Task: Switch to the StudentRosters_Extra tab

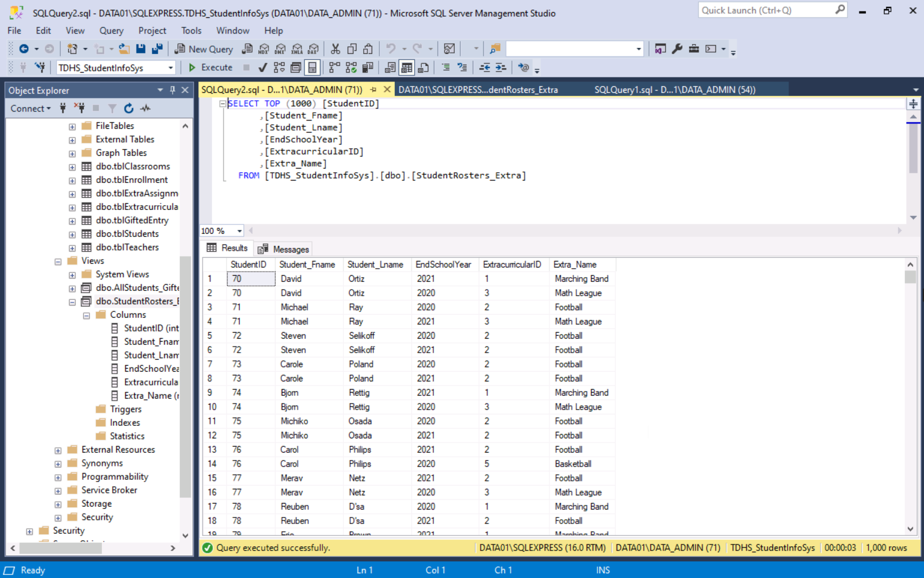Action: tap(478, 89)
